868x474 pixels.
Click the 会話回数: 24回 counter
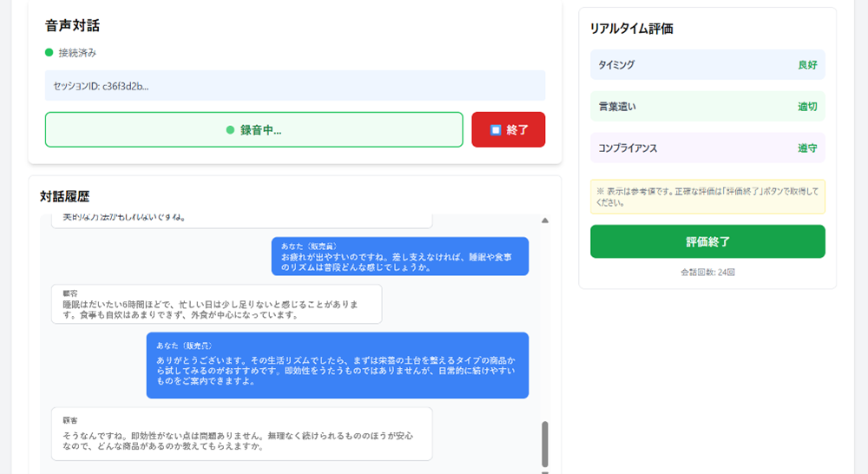coord(707,273)
